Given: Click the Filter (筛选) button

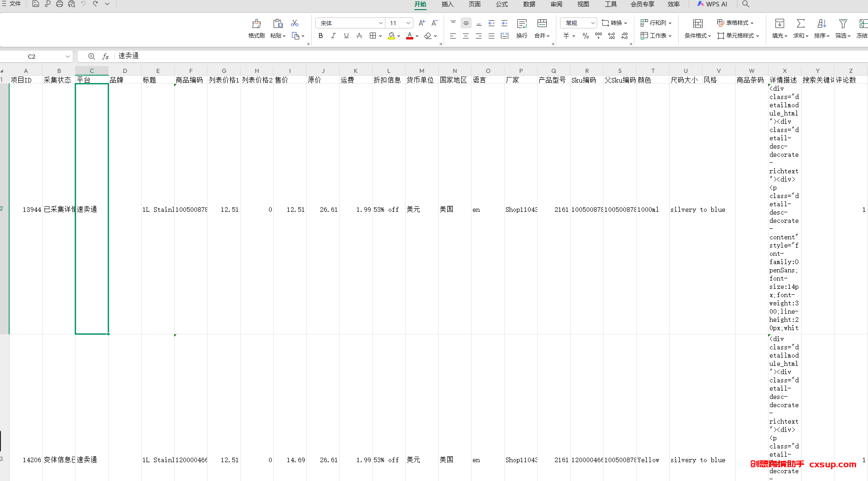Looking at the screenshot, I should click(x=843, y=28).
